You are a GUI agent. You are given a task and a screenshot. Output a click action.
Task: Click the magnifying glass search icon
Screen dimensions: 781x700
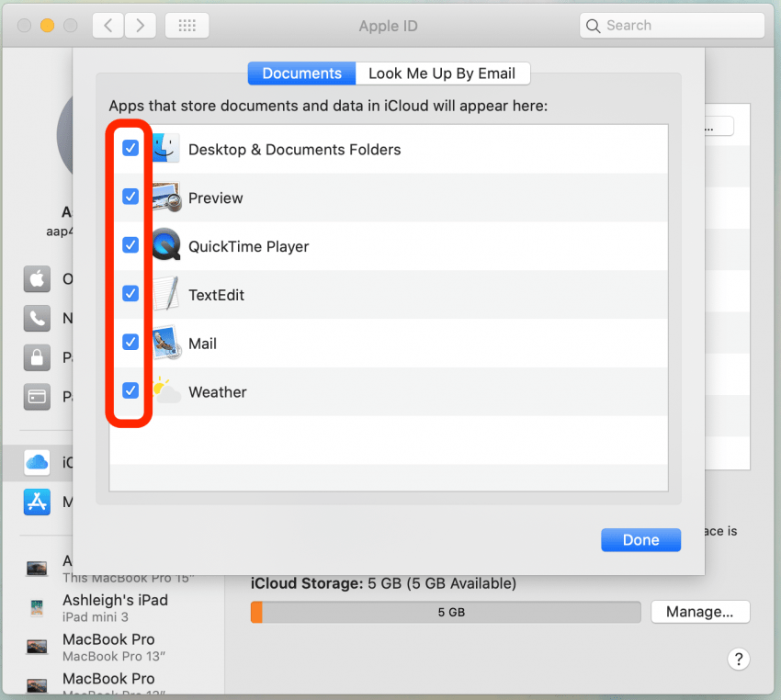(x=593, y=26)
